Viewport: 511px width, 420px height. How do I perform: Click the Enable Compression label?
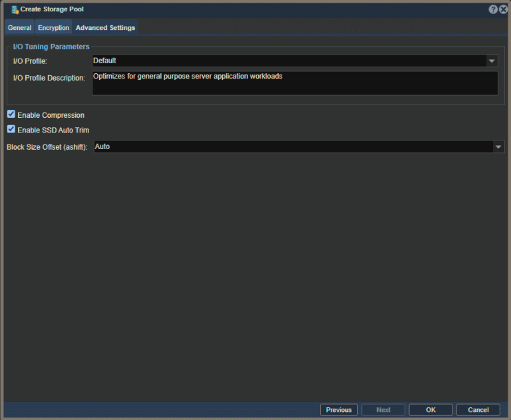pos(51,115)
